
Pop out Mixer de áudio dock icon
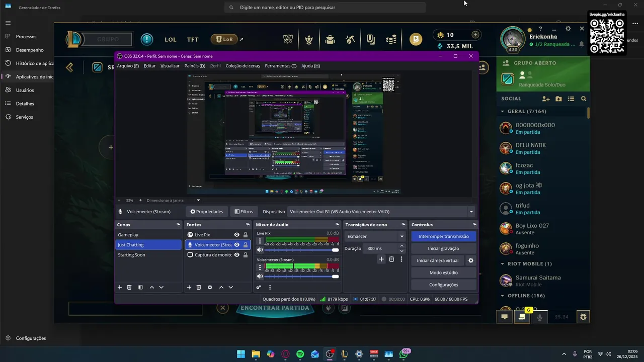337,225
